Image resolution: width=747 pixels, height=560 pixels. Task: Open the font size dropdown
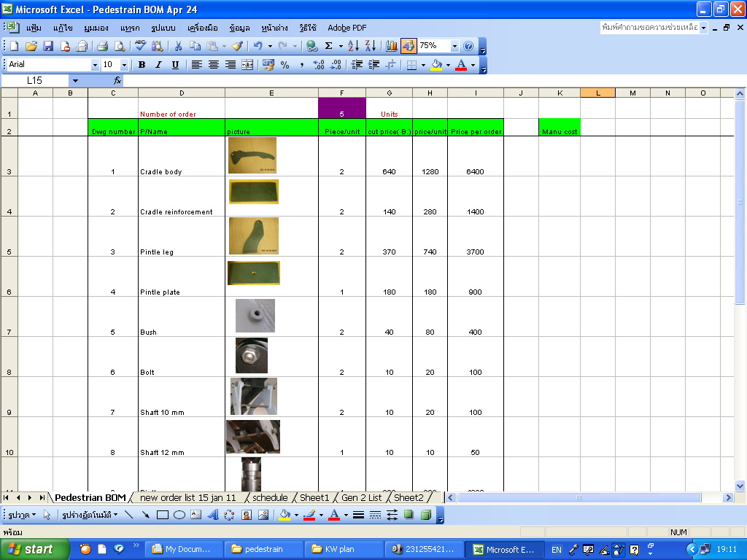click(x=124, y=65)
